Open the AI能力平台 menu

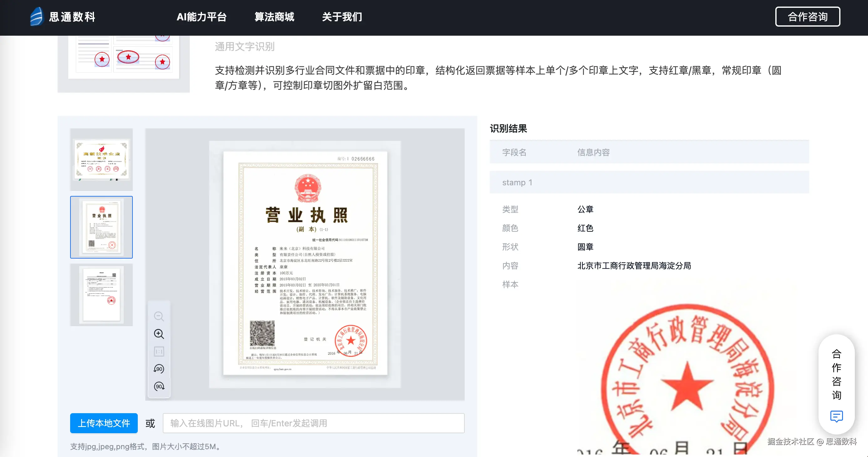(x=201, y=17)
